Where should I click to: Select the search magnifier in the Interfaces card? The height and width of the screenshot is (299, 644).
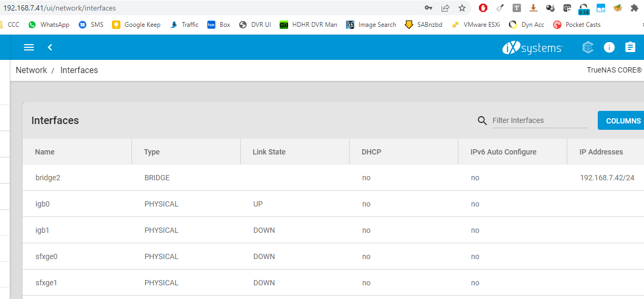[482, 121]
